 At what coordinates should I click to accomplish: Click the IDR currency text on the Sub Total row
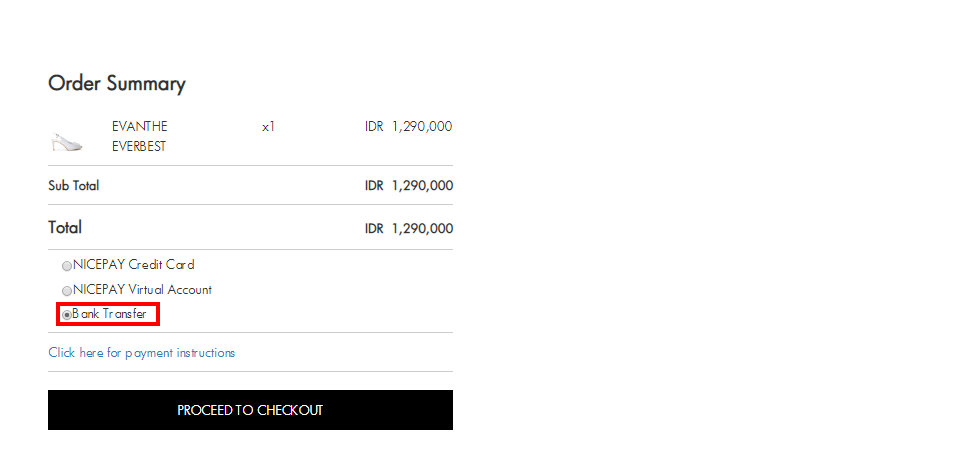[x=374, y=185]
